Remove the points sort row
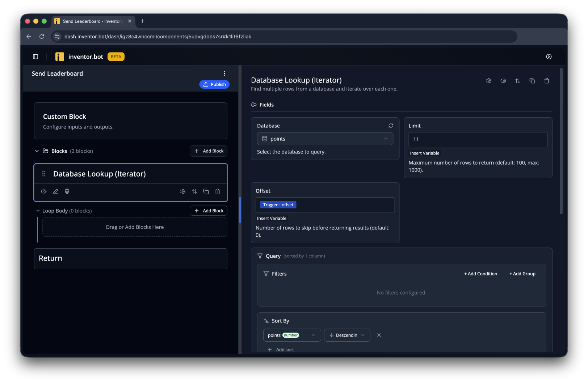The image size is (588, 384). [379, 335]
